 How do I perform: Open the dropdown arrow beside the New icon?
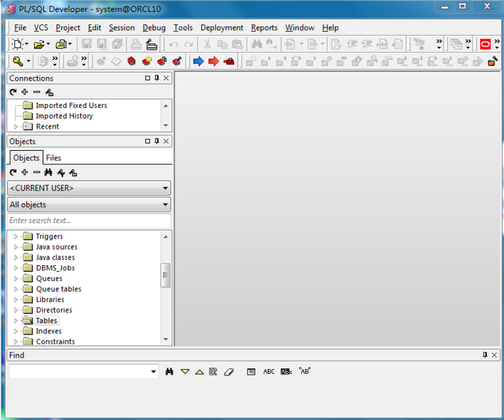coord(27,44)
